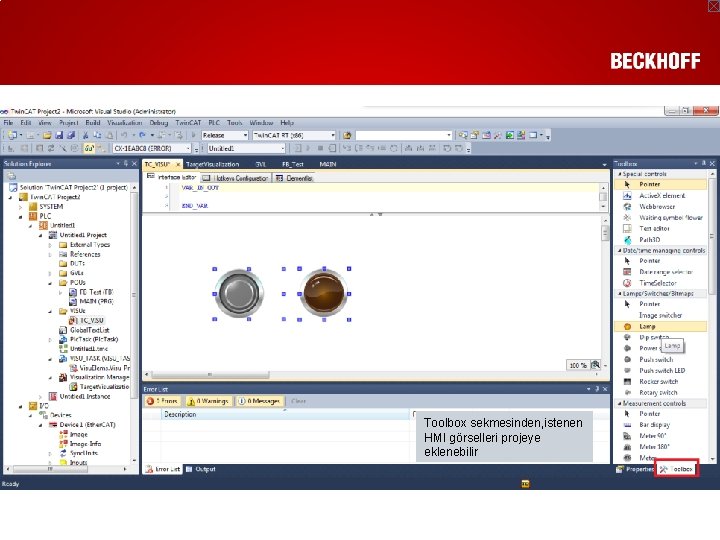The width and height of the screenshot is (720, 540).
Task: Click the Cut toolbar icon
Action: [x=85, y=135]
